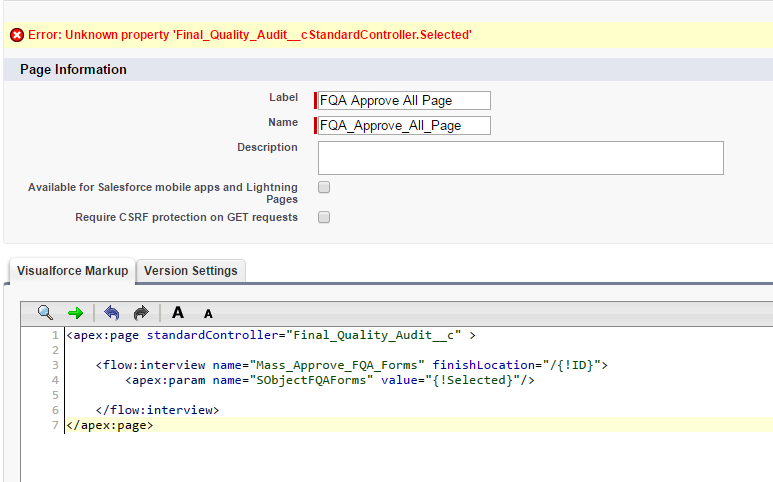Toggle Require CSRF protection on GET requests
773x482 pixels.
click(324, 217)
